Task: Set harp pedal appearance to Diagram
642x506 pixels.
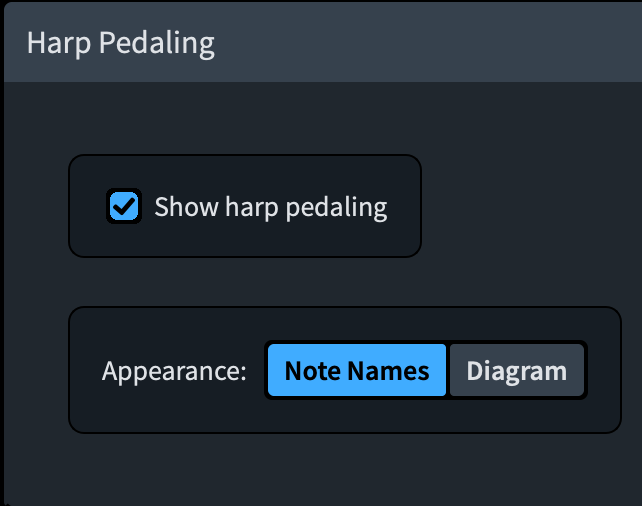Action: [516, 371]
